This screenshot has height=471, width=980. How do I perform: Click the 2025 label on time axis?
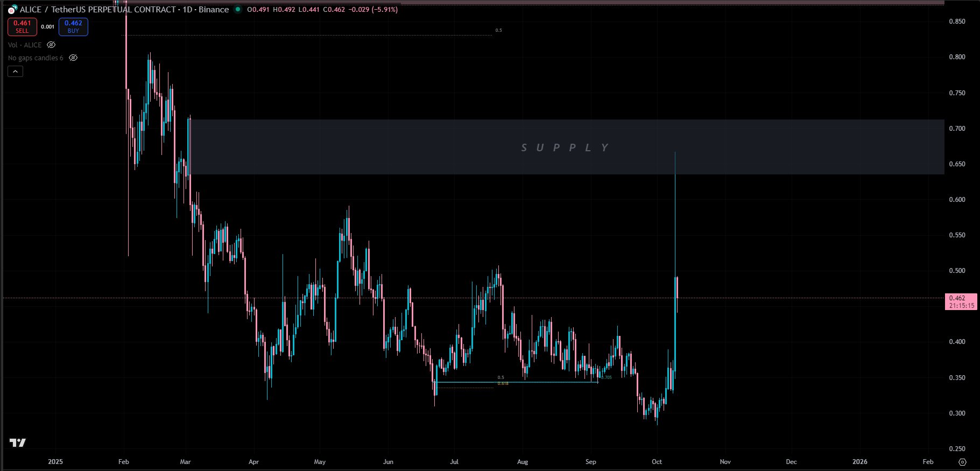point(55,462)
